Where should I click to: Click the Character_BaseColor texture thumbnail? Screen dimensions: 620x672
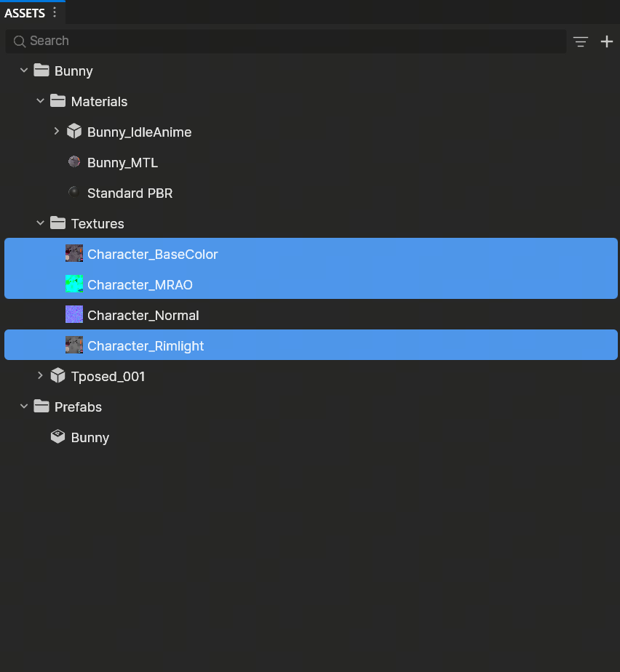pos(73,254)
